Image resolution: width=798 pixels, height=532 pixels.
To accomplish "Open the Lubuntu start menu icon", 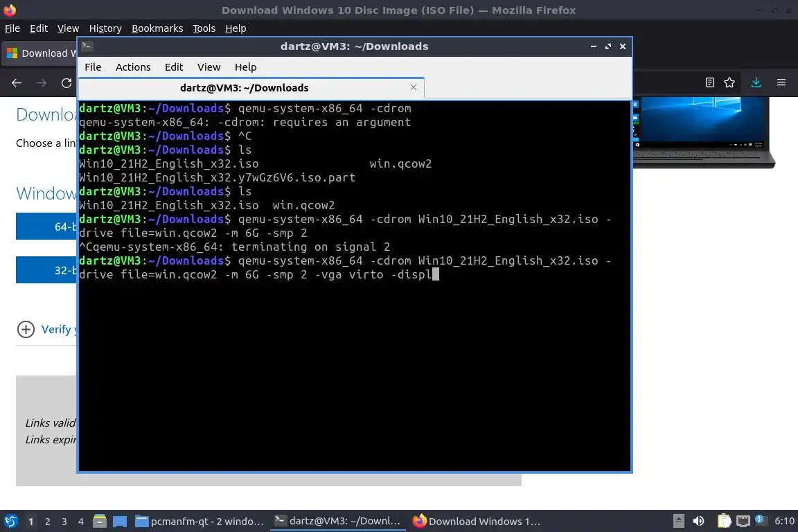I will (x=10, y=521).
